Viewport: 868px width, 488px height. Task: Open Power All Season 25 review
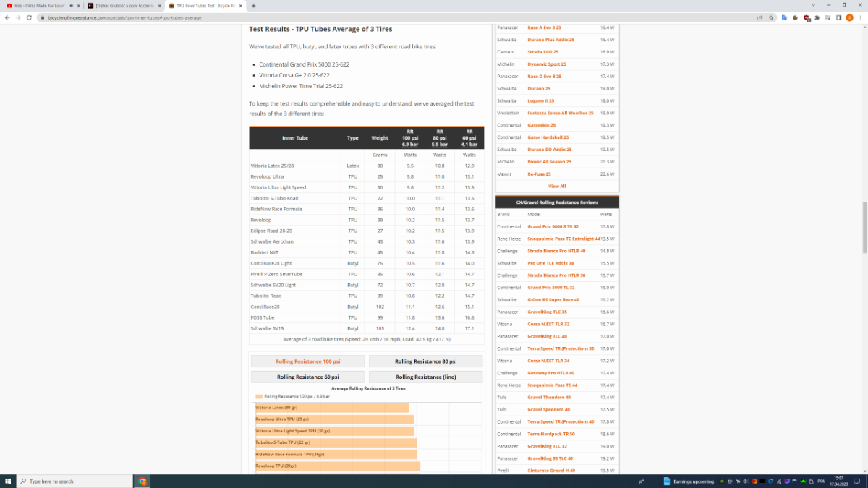[549, 162]
